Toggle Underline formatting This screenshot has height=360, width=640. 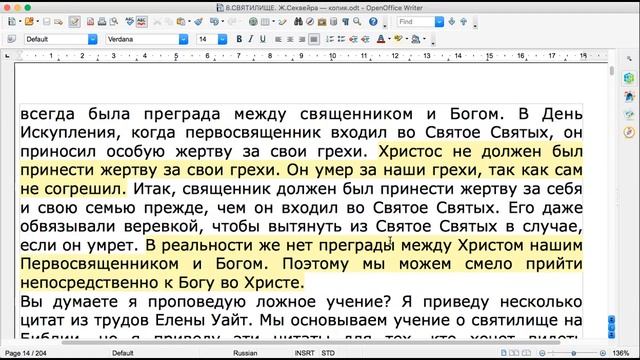coord(262,39)
